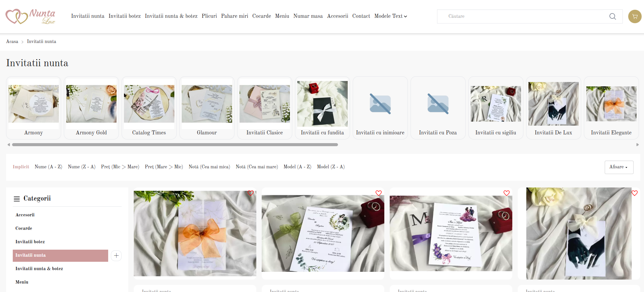The height and width of the screenshot is (292, 644).
Task: Go to Contact page in navigation
Action: (361, 16)
